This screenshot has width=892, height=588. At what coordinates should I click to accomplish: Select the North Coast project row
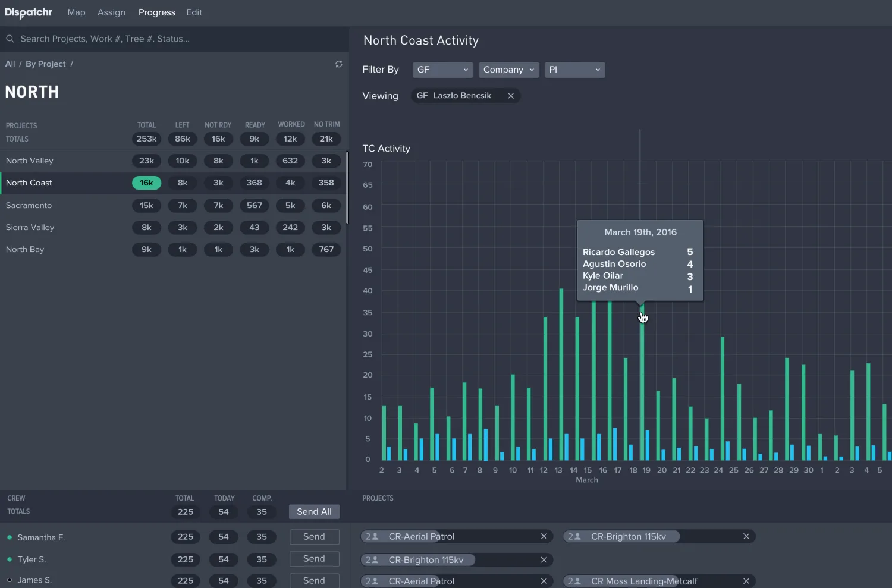(x=172, y=183)
